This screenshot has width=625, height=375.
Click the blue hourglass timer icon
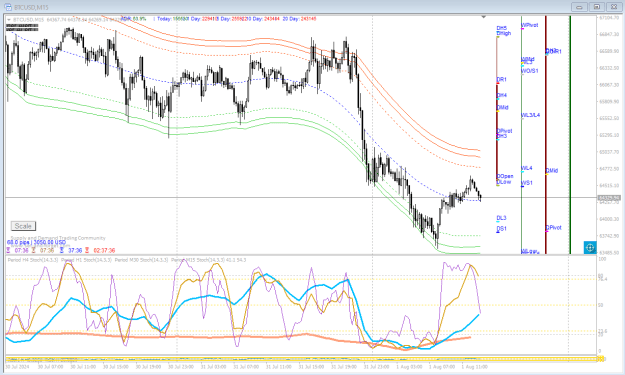pyautogui.click(x=62, y=251)
